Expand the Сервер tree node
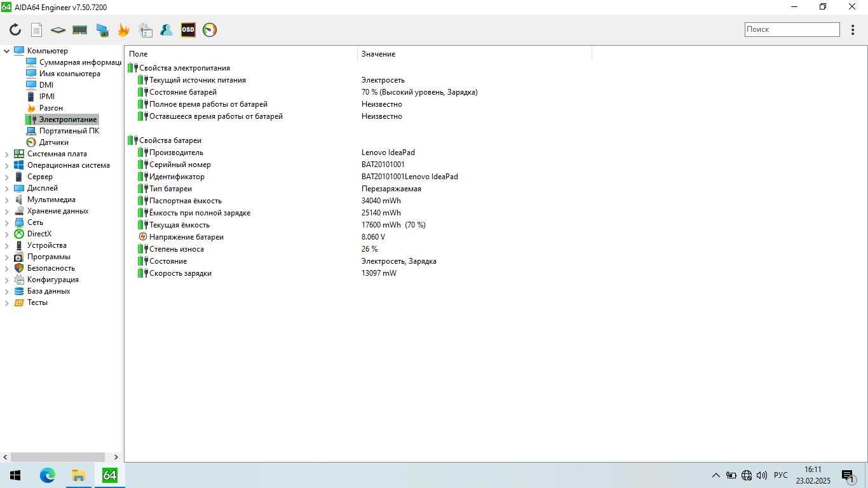 point(7,177)
